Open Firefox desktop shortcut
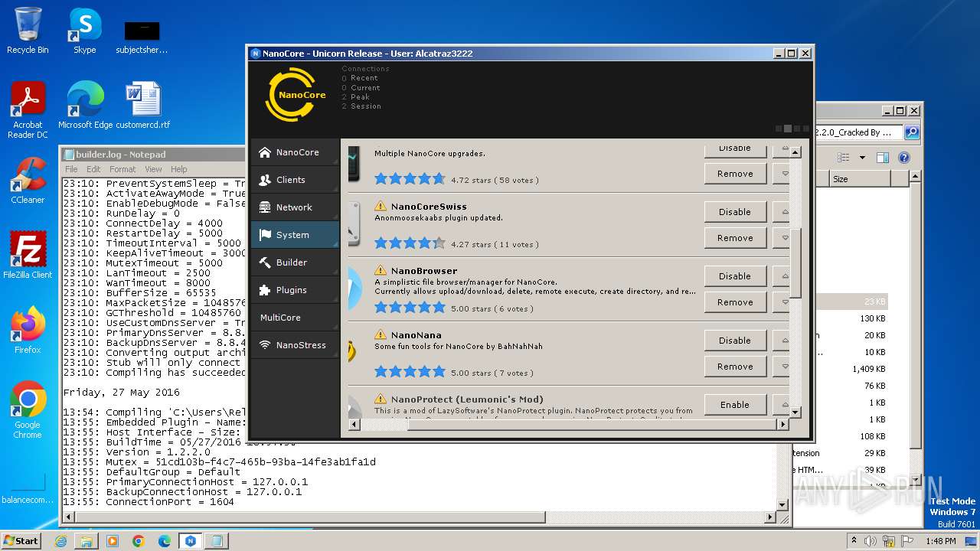The height and width of the screenshot is (551, 980). 28,331
